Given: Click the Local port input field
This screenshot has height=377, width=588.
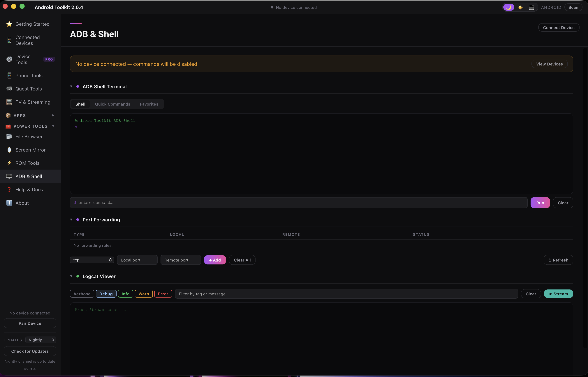Looking at the screenshot, I should [137, 260].
